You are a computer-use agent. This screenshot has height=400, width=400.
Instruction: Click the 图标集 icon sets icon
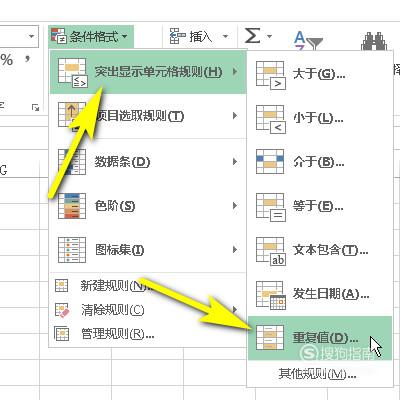click(x=72, y=250)
